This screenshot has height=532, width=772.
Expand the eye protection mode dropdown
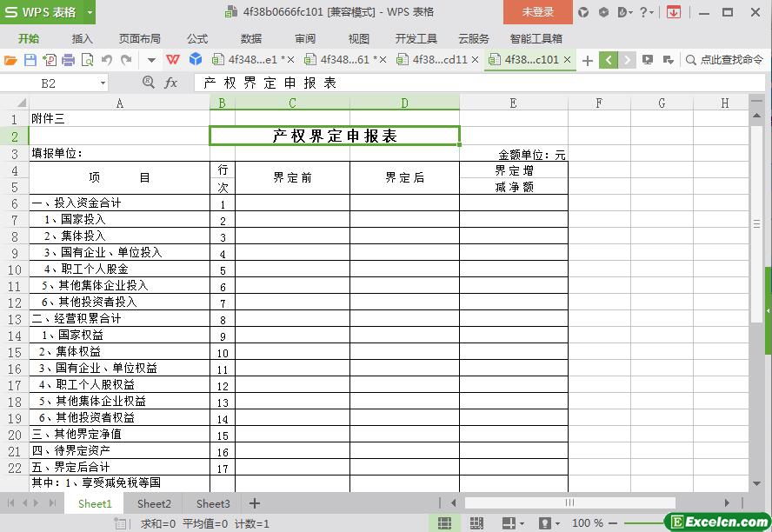[558, 523]
